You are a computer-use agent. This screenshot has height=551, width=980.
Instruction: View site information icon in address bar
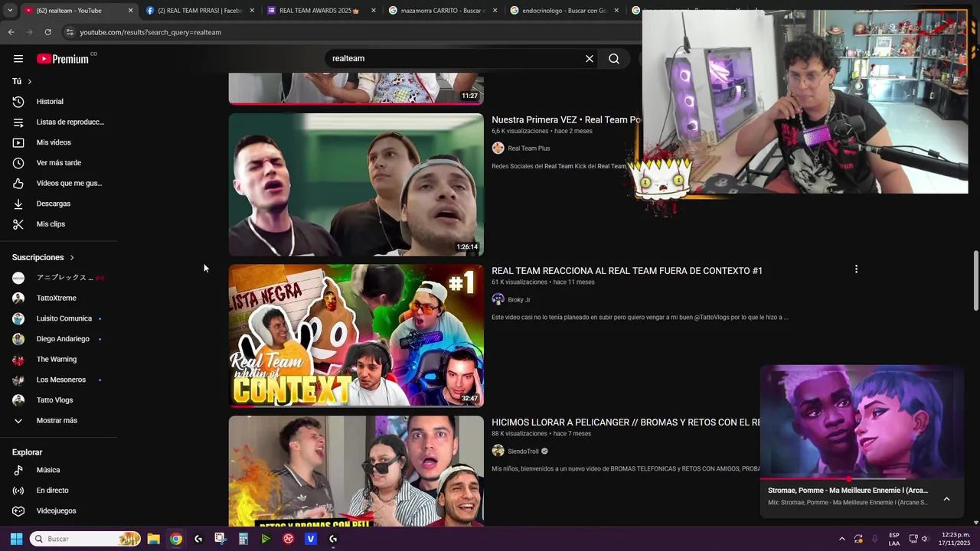point(70,32)
